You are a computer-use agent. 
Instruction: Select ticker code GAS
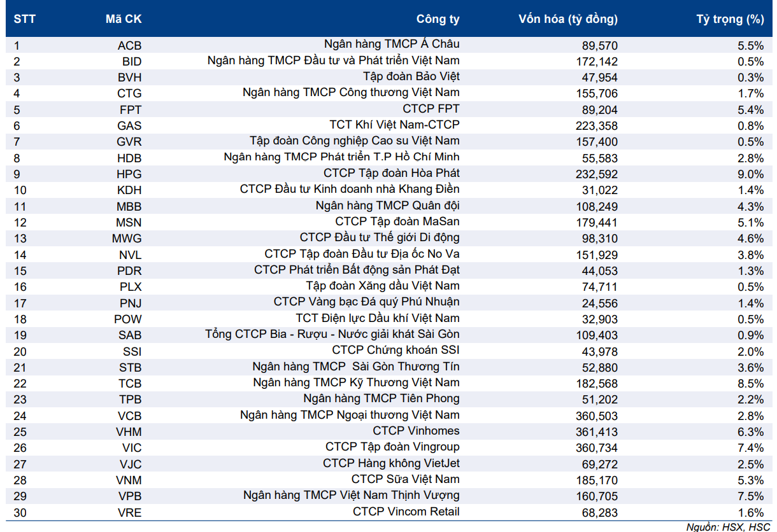(x=130, y=126)
